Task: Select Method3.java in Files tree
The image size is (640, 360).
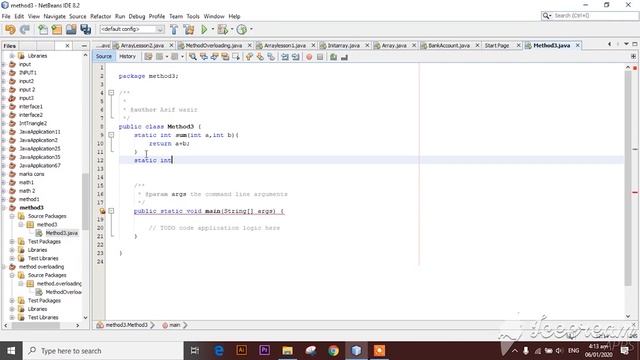Action: [x=61, y=233]
